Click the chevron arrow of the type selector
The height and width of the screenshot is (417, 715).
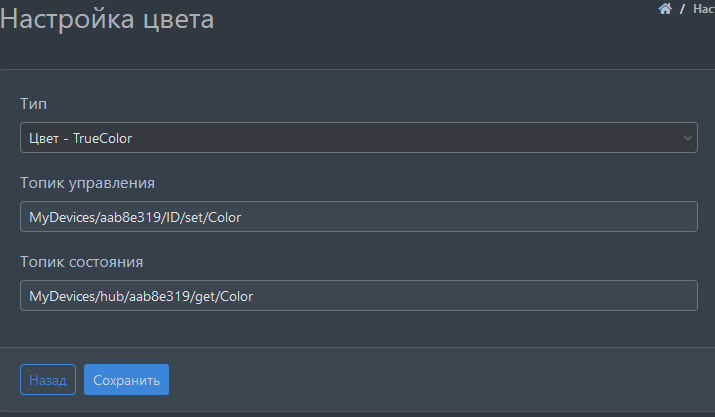tap(688, 138)
